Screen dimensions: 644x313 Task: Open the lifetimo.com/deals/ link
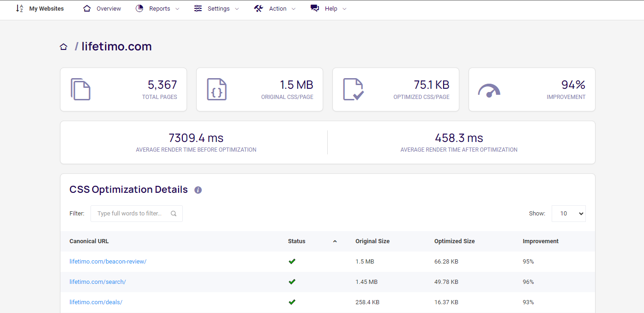click(x=96, y=302)
